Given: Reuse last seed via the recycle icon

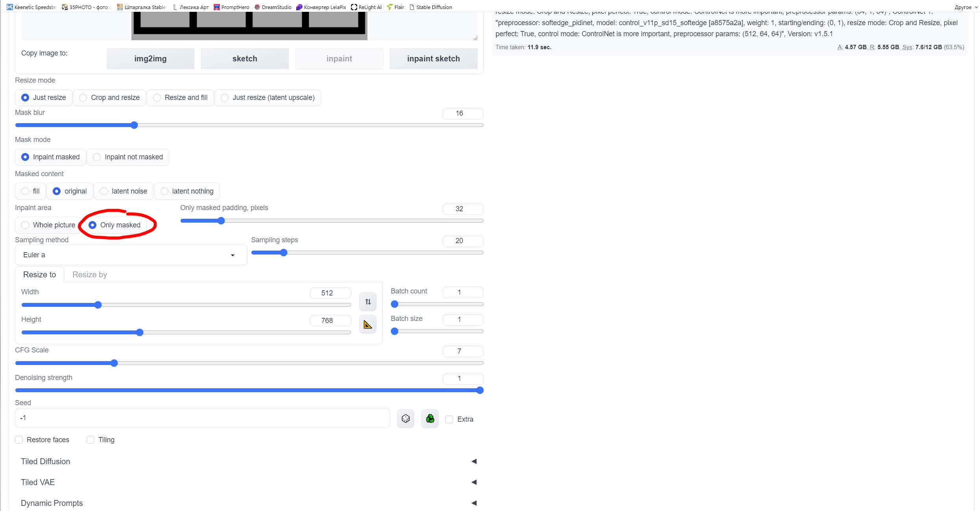Looking at the screenshot, I should pyautogui.click(x=430, y=418).
